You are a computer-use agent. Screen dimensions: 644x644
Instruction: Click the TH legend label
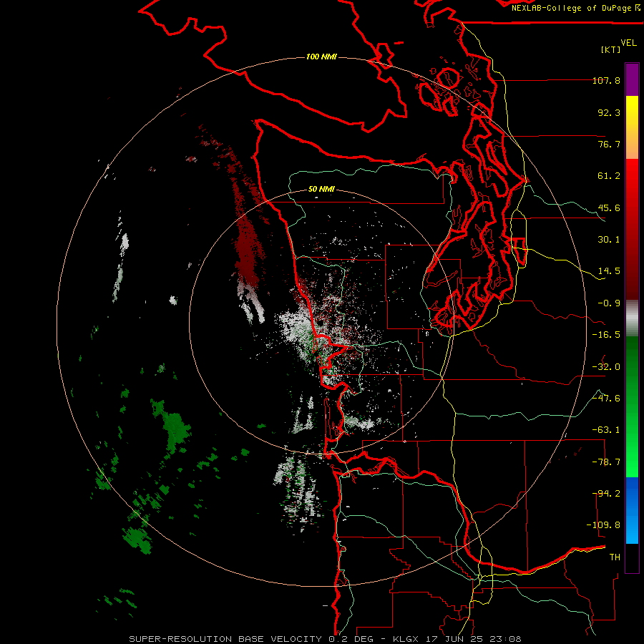point(615,557)
